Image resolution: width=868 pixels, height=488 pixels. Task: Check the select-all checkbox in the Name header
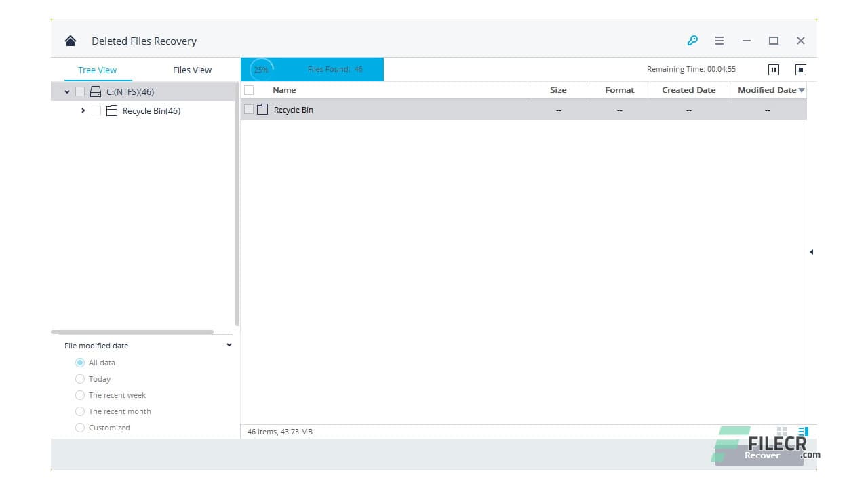[248, 89]
